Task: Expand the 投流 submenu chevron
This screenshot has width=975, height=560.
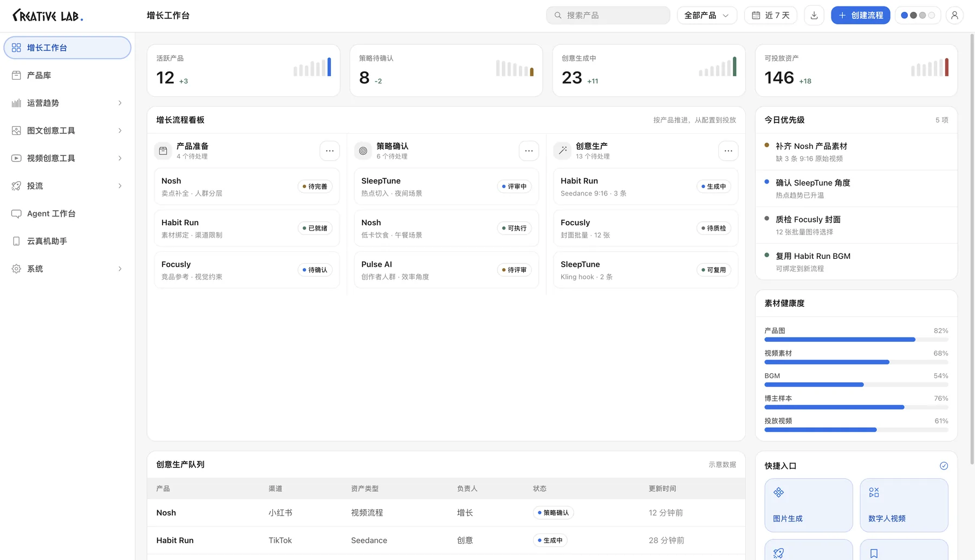Action: click(120, 186)
